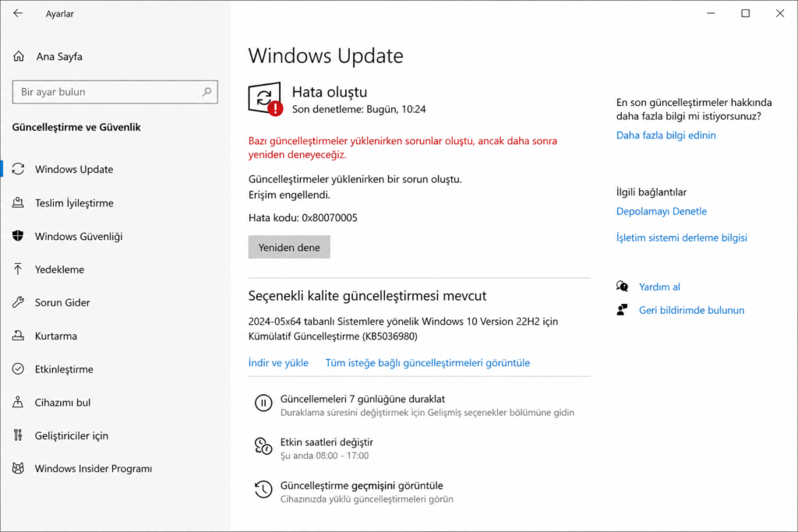
Task: Click Seçenekli kalite güncelleştirmesi mevcut heading
Action: point(367,295)
